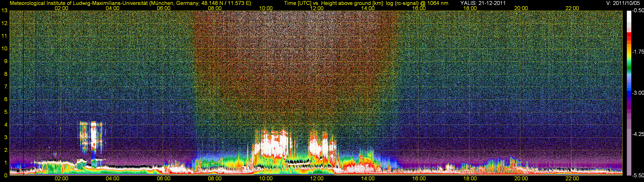Select 02:00 on the bottom time axis
The image size is (644, 182).
pos(61,179)
